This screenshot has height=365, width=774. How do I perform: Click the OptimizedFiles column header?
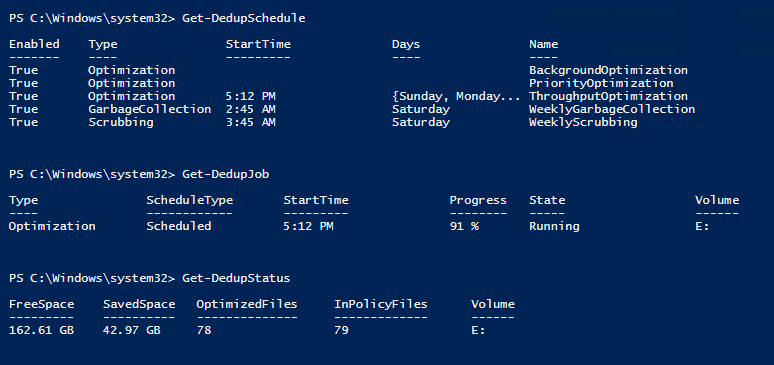[247, 304]
